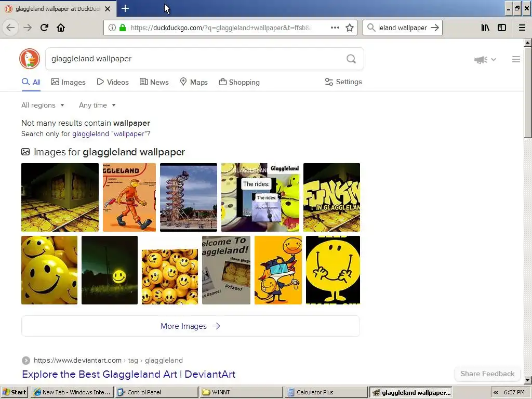Open the All regions dropdown
This screenshot has height=399, width=532.
pos(43,105)
